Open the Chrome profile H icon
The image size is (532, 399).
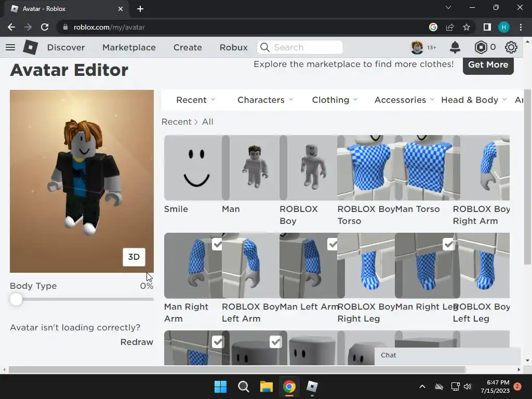tap(504, 27)
